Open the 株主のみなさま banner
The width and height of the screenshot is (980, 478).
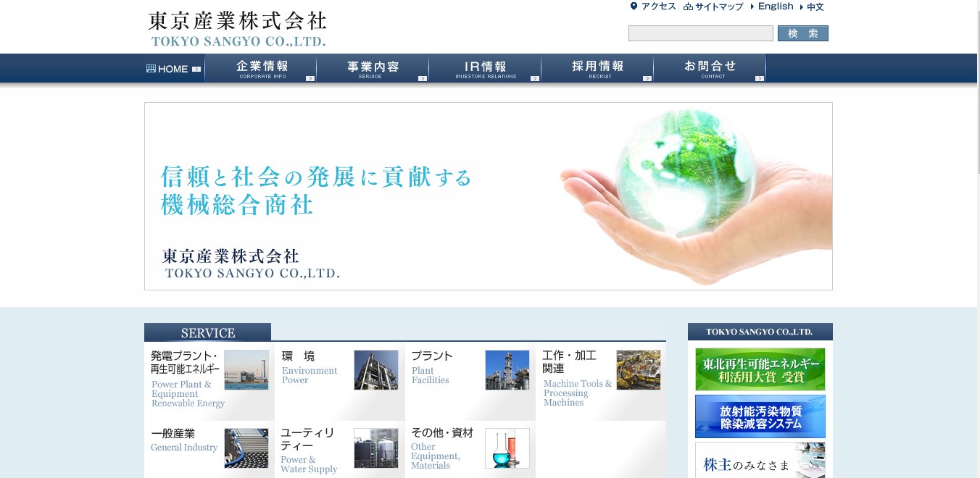(760, 460)
